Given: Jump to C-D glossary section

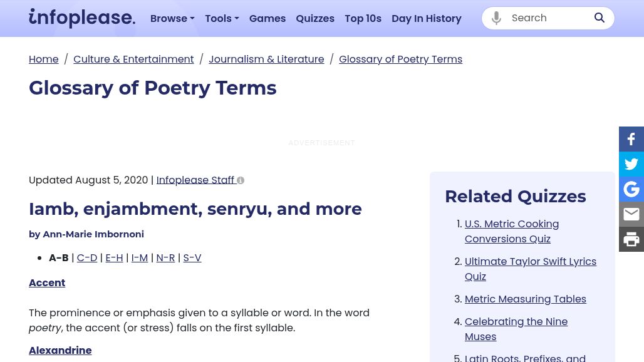Looking at the screenshot, I should [87, 258].
